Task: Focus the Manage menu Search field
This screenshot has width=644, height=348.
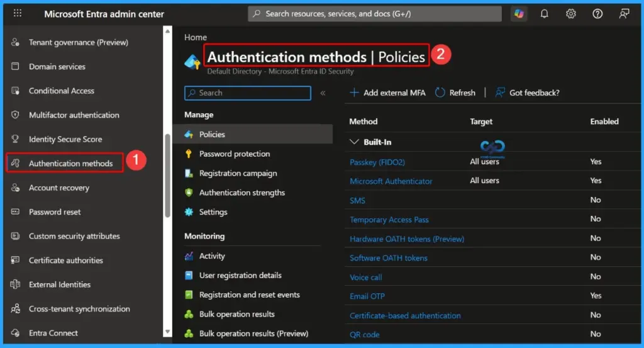Action: [248, 93]
